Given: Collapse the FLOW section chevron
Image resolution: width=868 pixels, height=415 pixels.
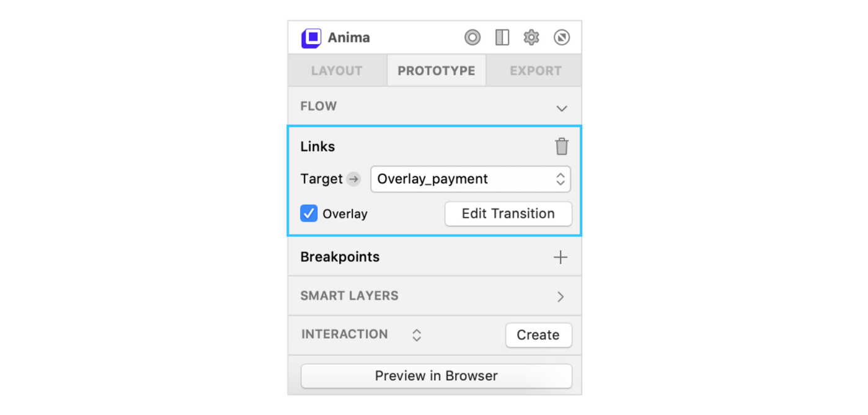Looking at the screenshot, I should coord(562,108).
